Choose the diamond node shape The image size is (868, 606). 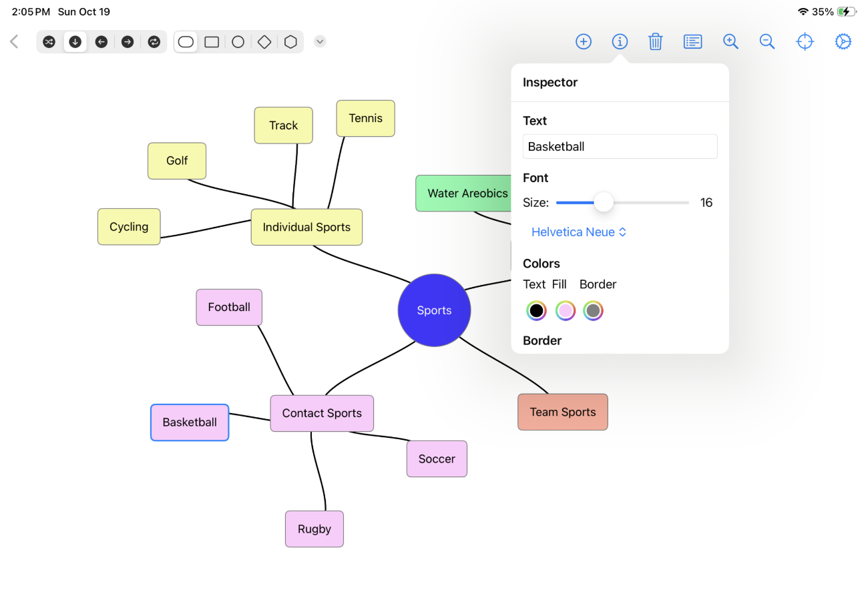(264, 41)
